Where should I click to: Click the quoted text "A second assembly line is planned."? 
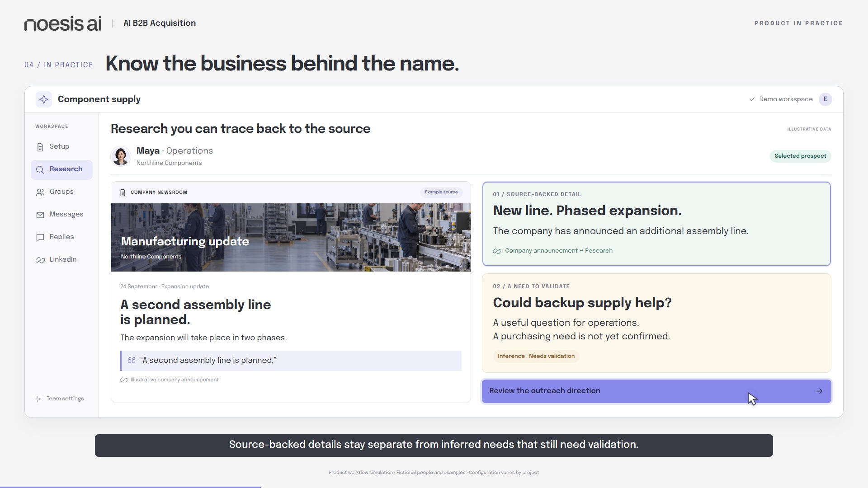click(208, 361)
